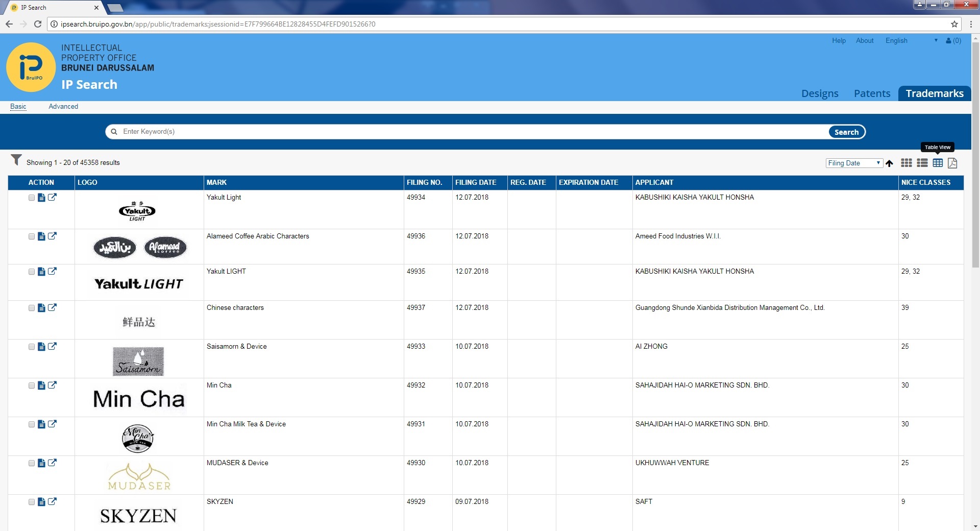This screenshot has height=531, width=980.
Task: Open document details for Yakult Light 49934
Action: click(x=41, y=198)
